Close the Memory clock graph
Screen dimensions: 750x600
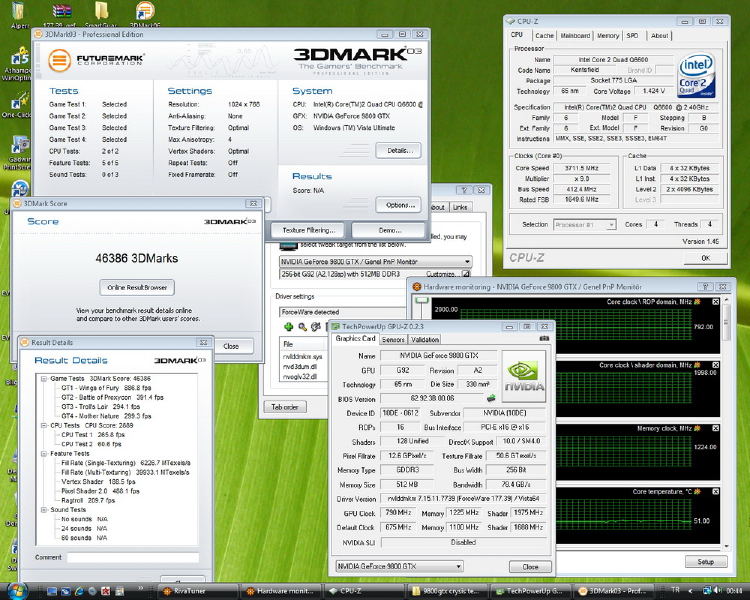coord(716,428)
